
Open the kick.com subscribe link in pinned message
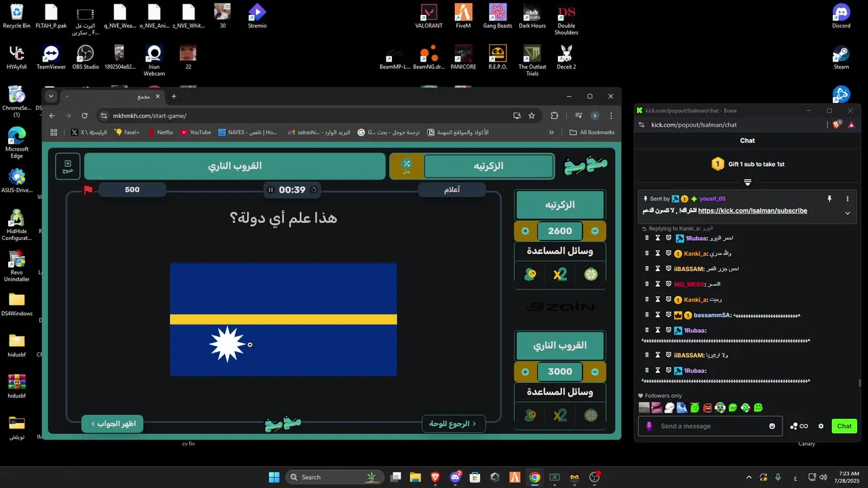point(753,211)
